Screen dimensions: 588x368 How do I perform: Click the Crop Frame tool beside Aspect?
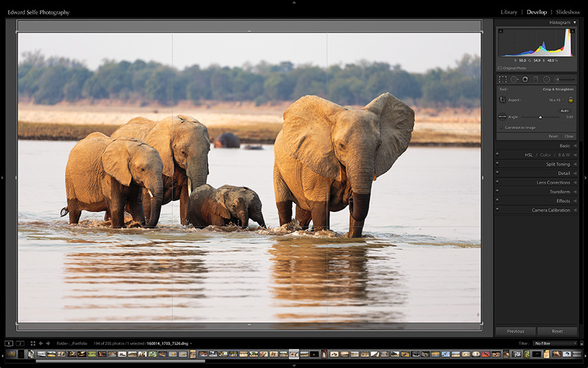click(x=502, y=100)
